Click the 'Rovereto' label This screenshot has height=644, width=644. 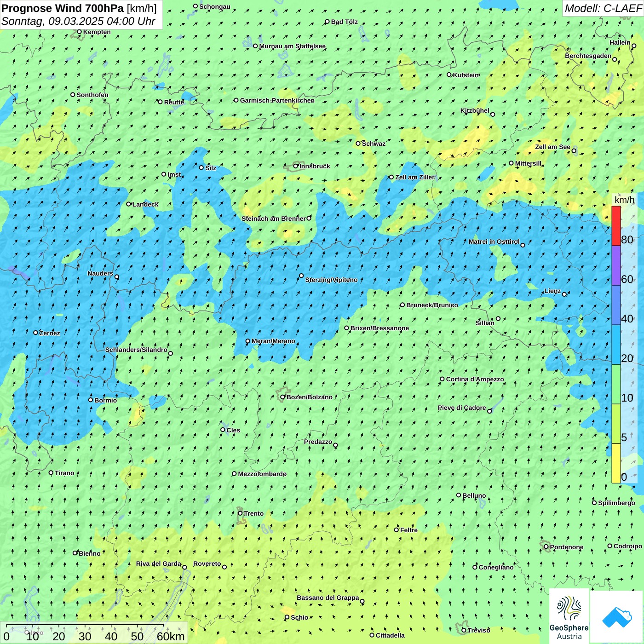(207, 563)
